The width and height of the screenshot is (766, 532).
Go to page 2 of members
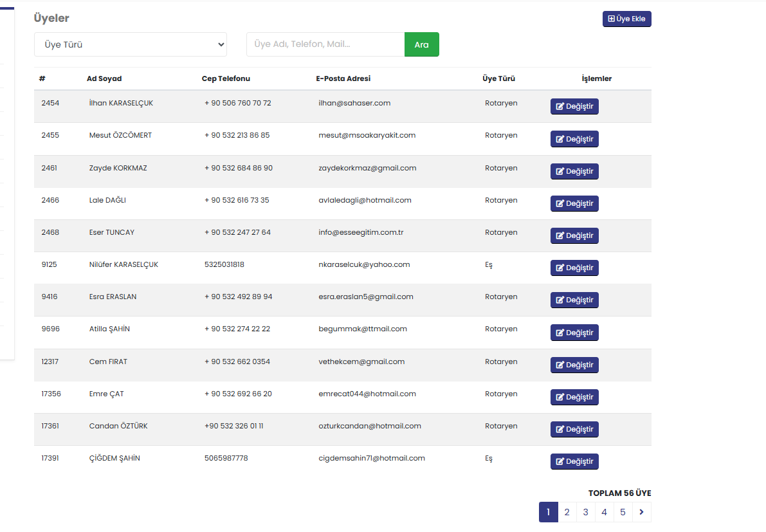567,512
